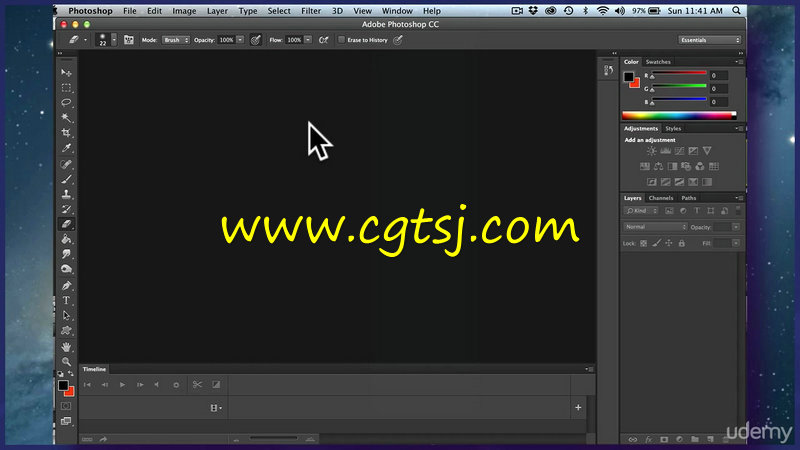Viewport: 800px width, 450px height.
Task: Switch to the Swatches tab
Action: point(658,62)
